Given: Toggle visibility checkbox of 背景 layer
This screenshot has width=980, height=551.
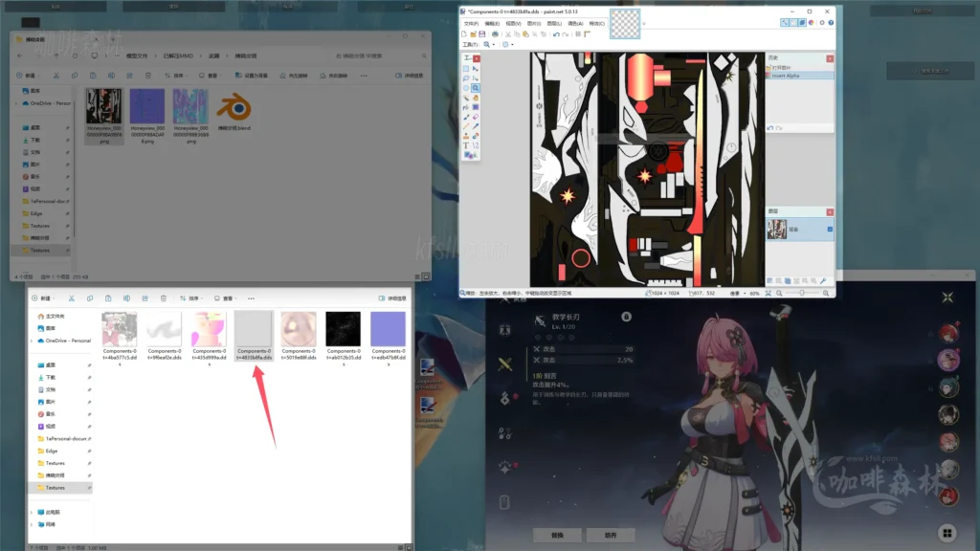Looking at the screenshot, I should pyautogui.click(x=830, y=230).
